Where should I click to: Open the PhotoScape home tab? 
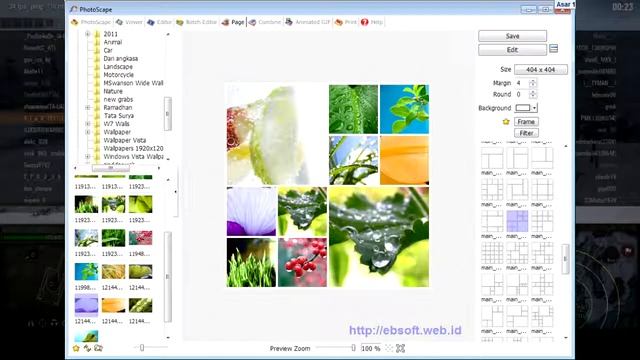[x=91, y=22]
